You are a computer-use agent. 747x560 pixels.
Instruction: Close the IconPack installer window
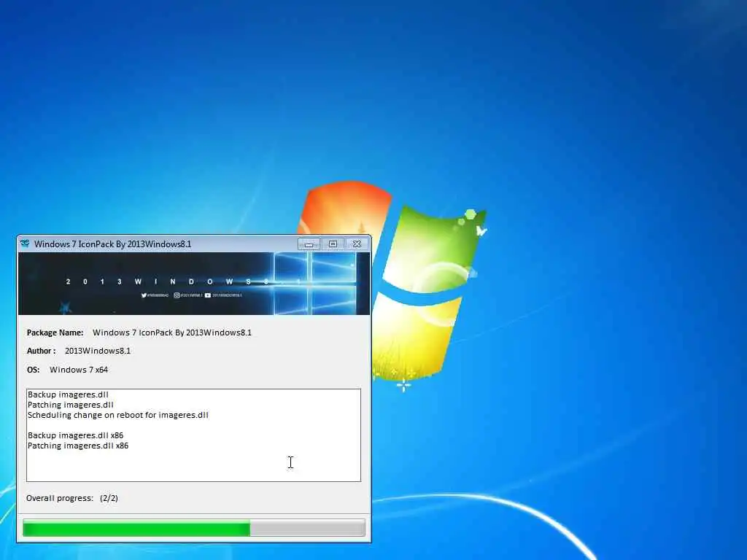(356, 244)
